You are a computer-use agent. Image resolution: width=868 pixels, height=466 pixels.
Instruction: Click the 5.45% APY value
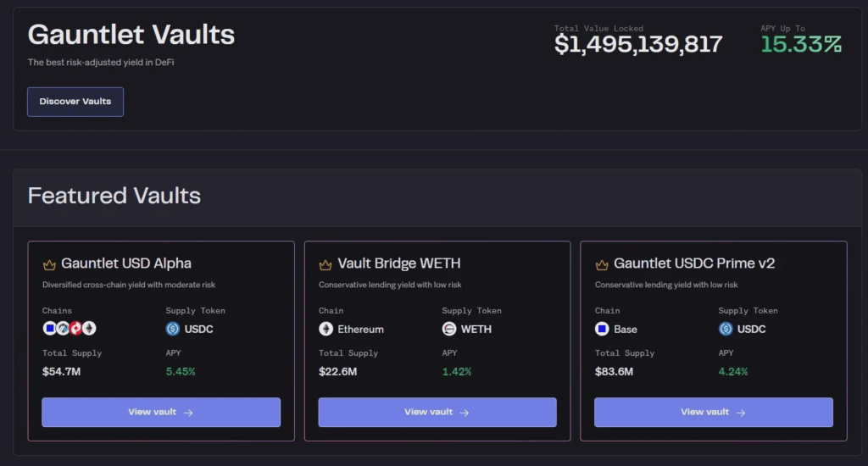point(181,371)
